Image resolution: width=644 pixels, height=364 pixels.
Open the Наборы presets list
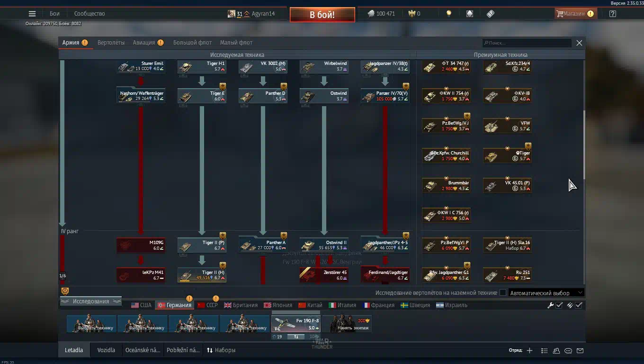(x=221, y=350)
